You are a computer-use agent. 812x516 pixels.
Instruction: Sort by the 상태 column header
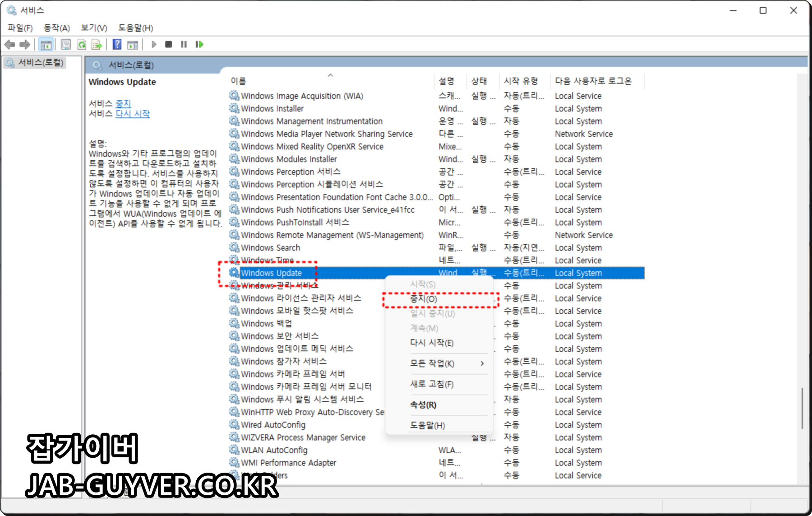tap(484, 81)
